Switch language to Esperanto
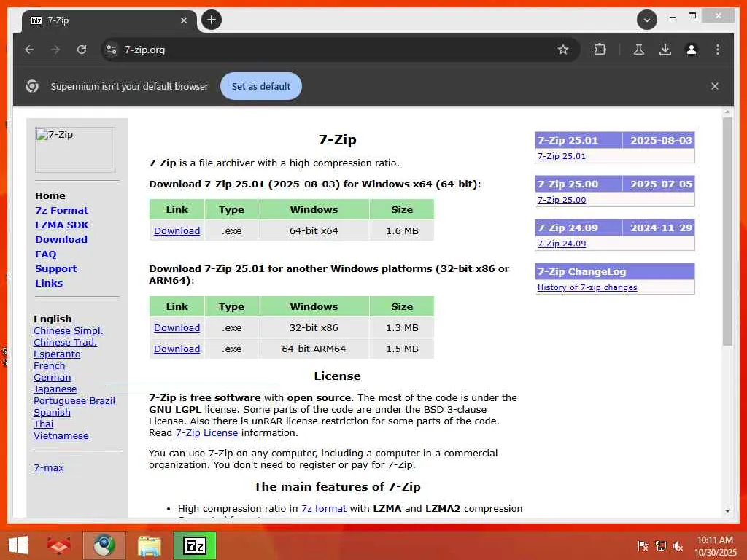The height and width of the screenshot is (560, 747). tap(57, 354)
